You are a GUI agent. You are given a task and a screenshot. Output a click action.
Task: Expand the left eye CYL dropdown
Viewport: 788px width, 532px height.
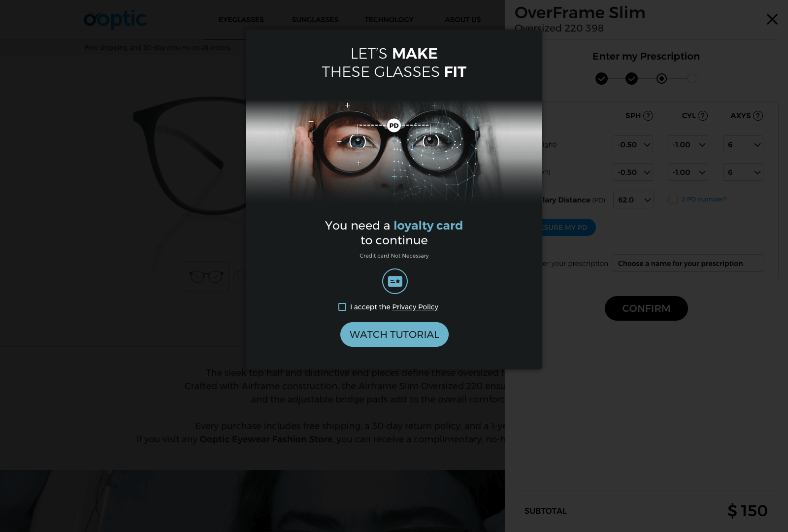coord(688,172)
